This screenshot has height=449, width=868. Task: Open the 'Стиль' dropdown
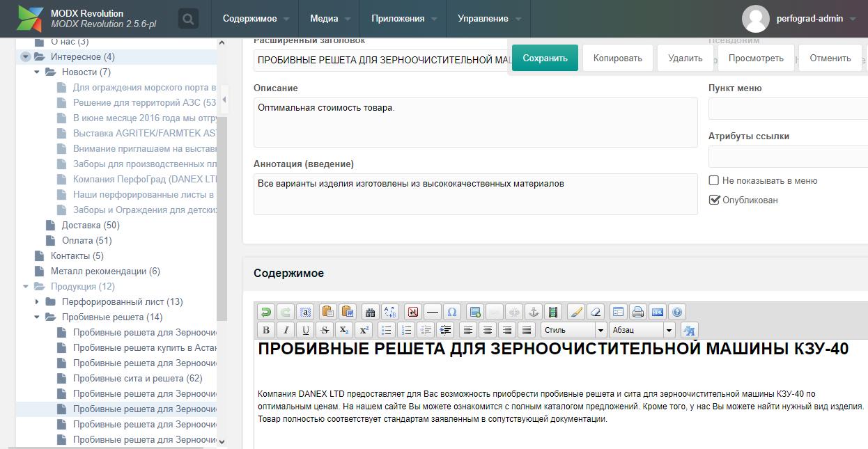[x=573, y=330]
